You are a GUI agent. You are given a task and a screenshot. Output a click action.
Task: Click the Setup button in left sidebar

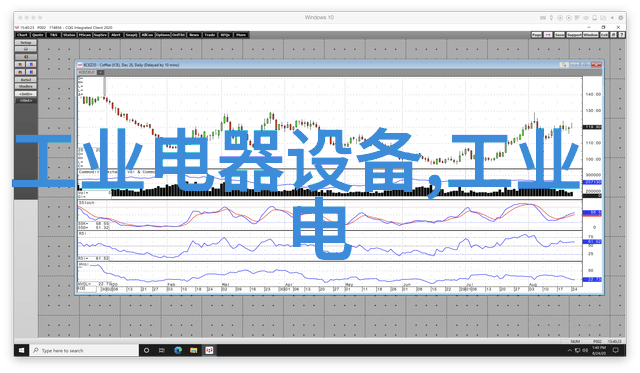point(26,42)
